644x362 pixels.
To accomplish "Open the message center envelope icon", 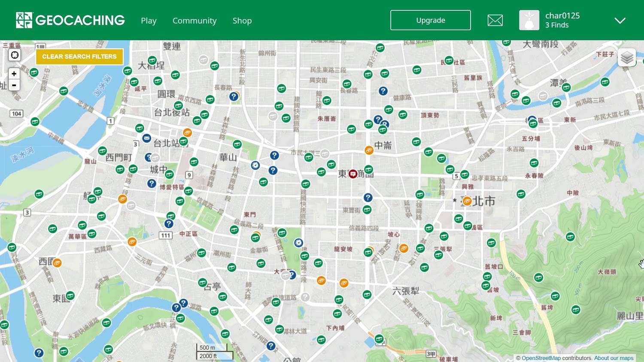I will coord(495,20).
